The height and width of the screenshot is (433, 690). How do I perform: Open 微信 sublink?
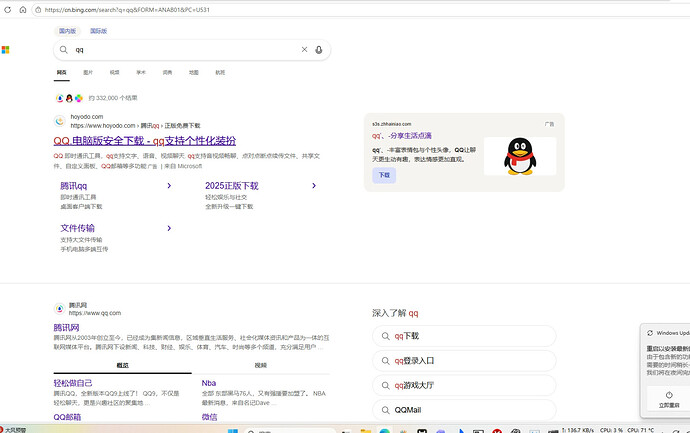tap(209, 417)
